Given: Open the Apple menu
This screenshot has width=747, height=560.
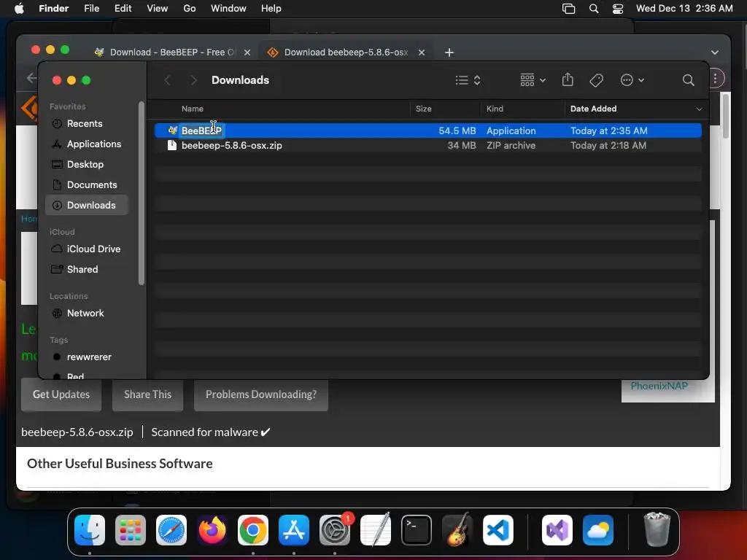Looking at the screenshot, I should tap(19, 9).
